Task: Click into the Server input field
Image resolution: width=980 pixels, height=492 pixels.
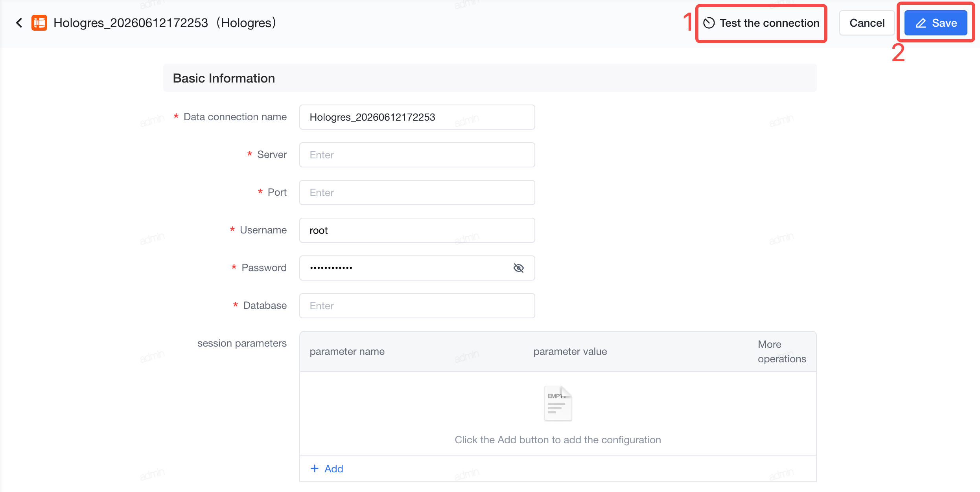Action: (417, 155)
